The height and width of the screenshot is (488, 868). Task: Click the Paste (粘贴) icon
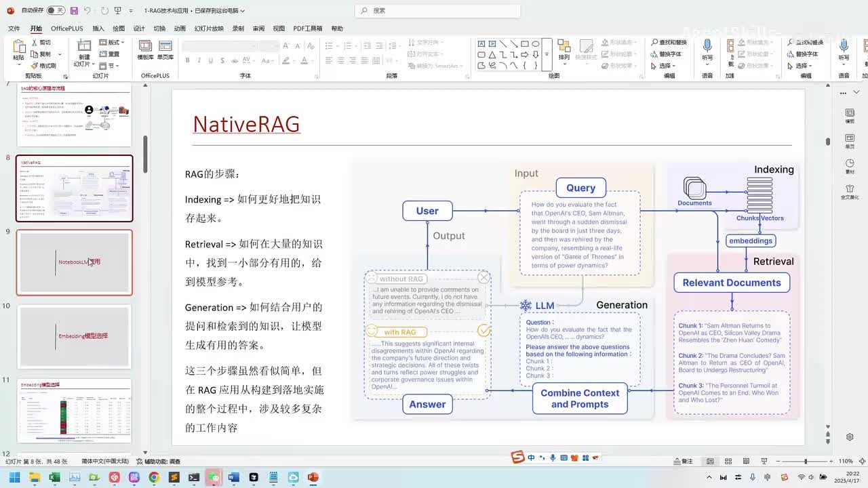(19, 47)
